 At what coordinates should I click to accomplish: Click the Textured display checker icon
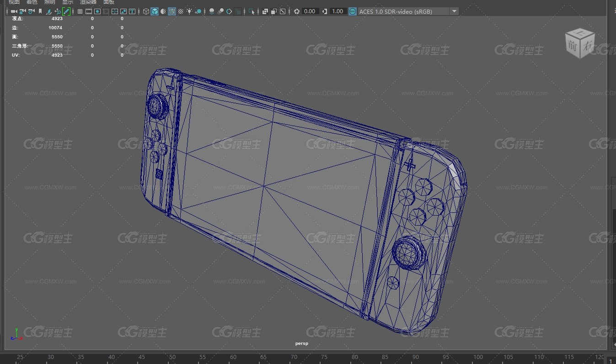point(181,11)
